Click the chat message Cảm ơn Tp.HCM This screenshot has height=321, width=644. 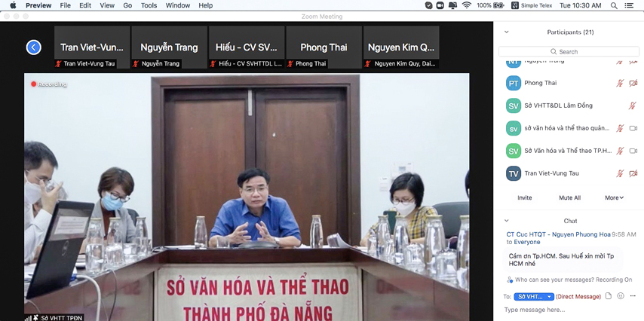point(562,260)
